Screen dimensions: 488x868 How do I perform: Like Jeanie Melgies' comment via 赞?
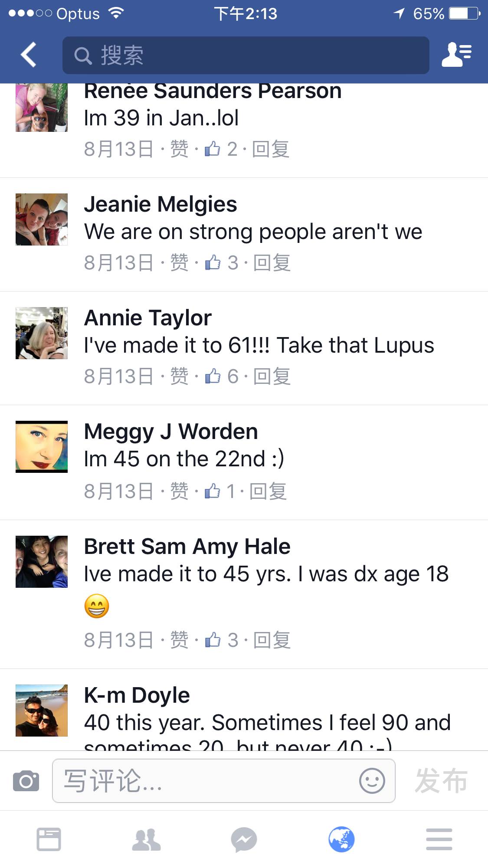pos(179,262)
